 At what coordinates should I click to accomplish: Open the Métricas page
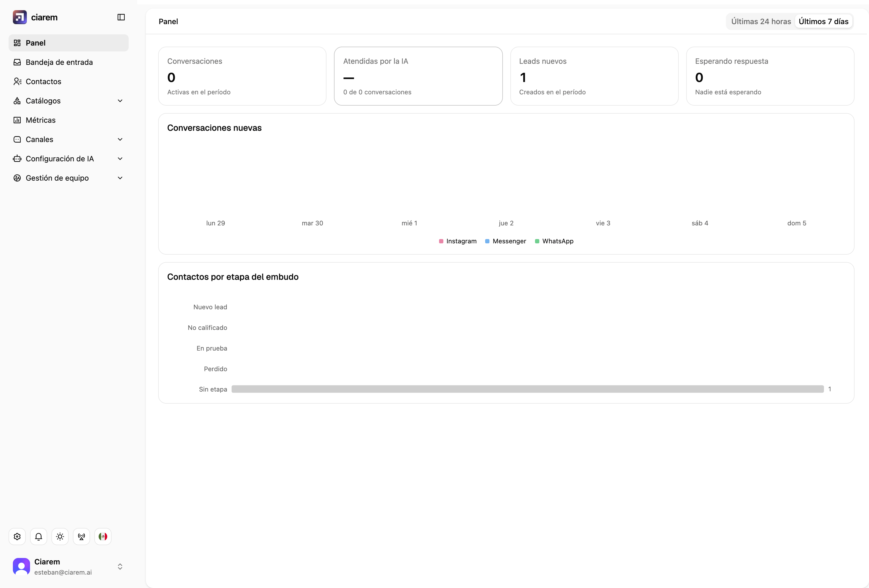(x=68, y=120)
